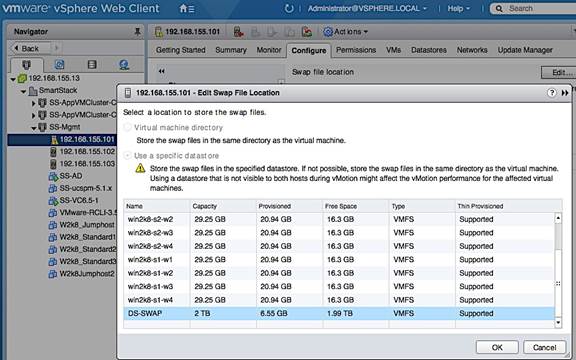The width and height of the screenshot is (576, 360).
Task: Sort by the Free Space column header
Action: [x=355, y=206]
